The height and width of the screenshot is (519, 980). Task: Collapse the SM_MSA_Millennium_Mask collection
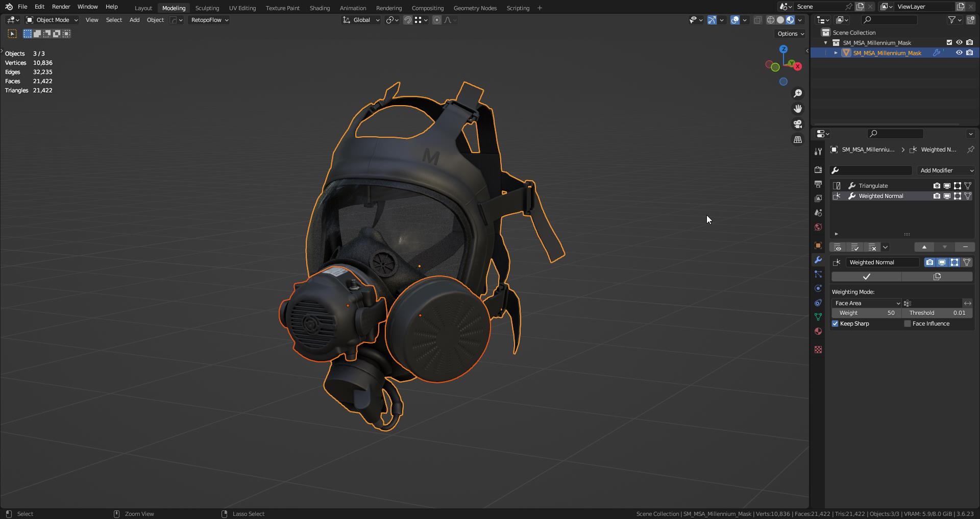(x=825, y=42)
